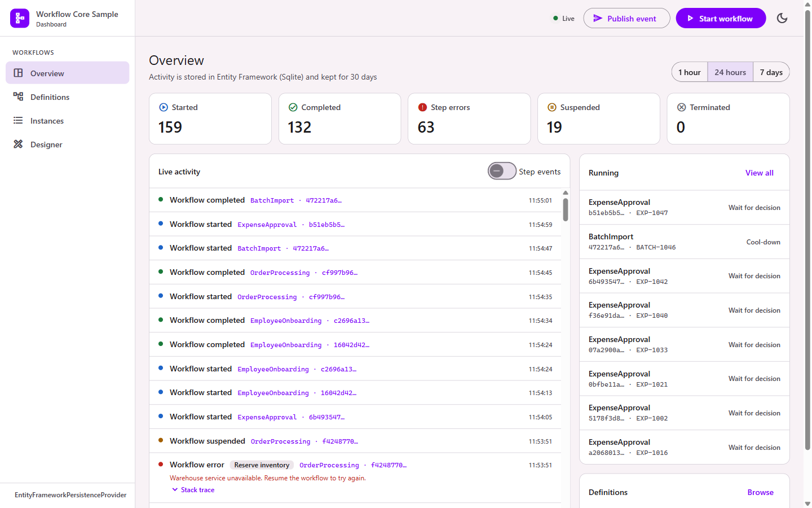Click the Workflow Core Sample logo icon
This screenshot has width=812, height=508.
click(20, 18)
